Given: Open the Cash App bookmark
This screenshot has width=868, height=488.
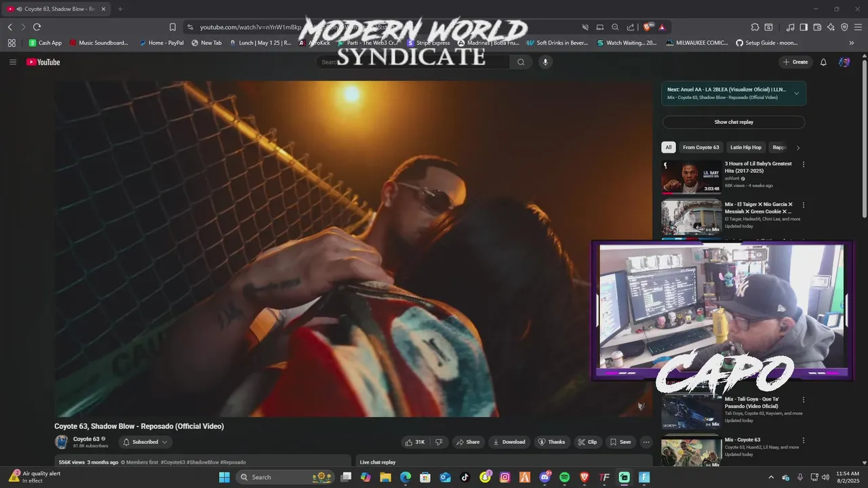Looking at the screenshot, I should (x=45, y=43).
